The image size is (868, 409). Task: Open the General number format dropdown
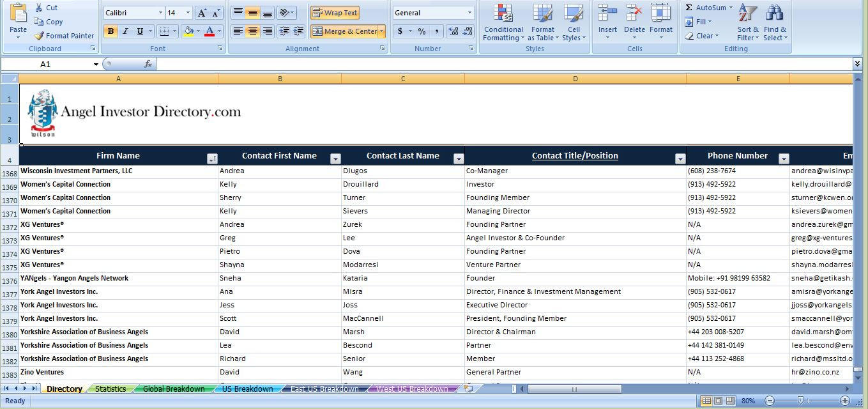[469, 13]
